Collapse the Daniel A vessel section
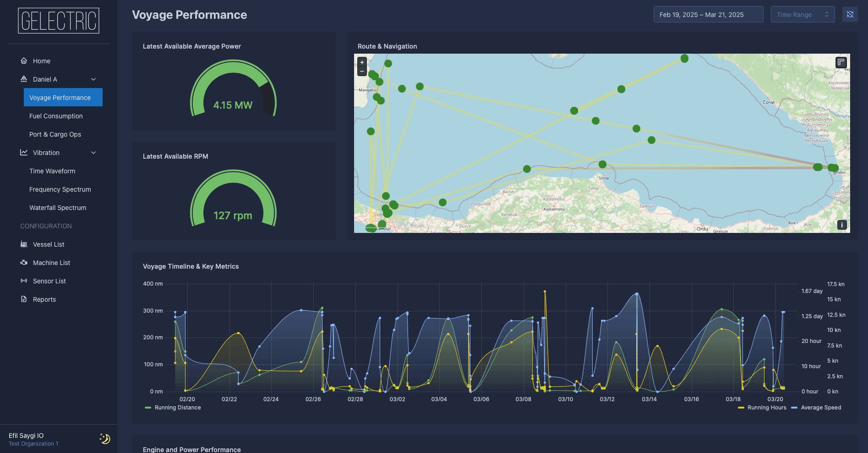868x453 pixels. click(93, 79)
